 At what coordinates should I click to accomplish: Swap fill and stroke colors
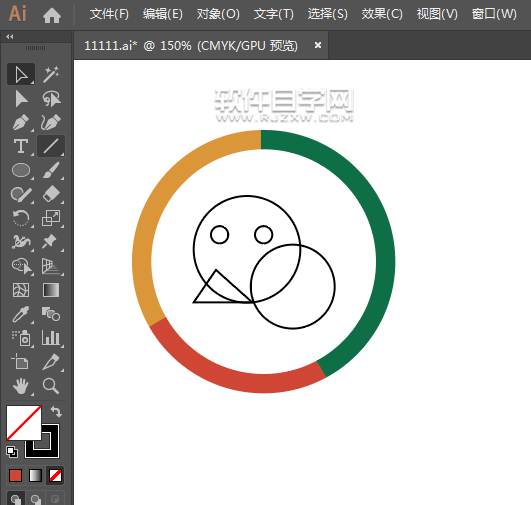pyautogui.click(x=56, y=412)
